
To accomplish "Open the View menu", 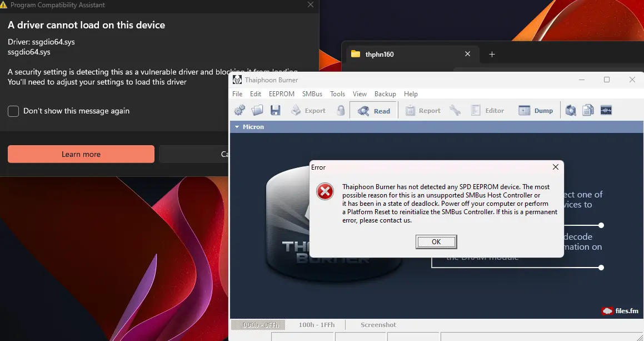I will 360,94.
